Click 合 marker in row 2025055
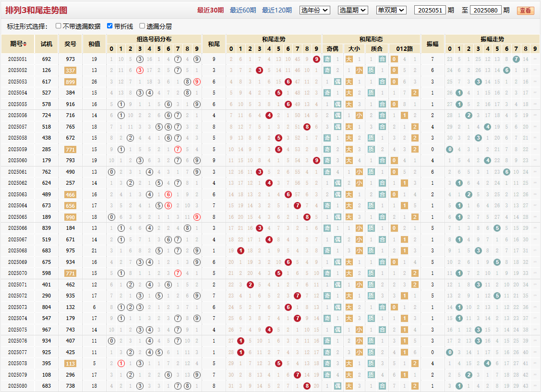The image size is (541, 392). point(382,104)
